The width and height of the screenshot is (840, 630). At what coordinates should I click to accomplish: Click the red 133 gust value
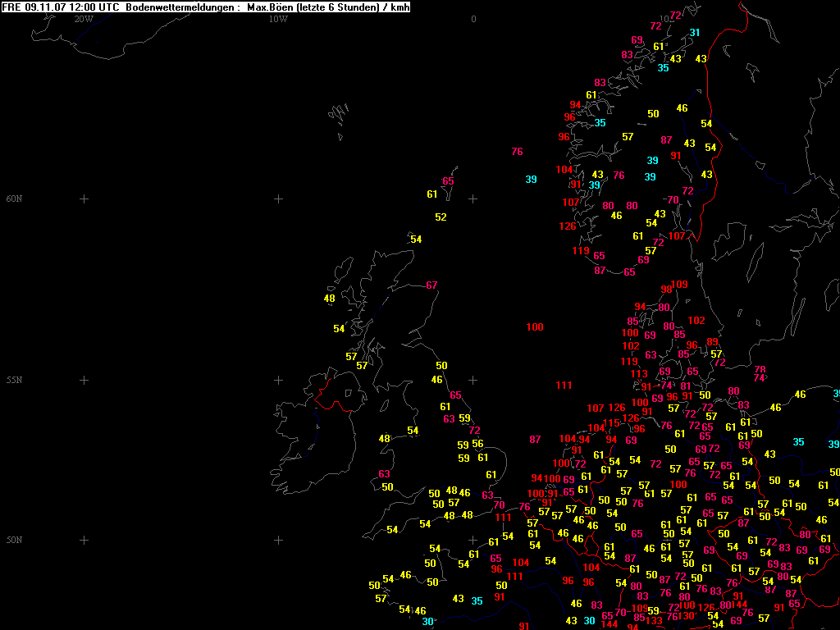click(655, 622)
